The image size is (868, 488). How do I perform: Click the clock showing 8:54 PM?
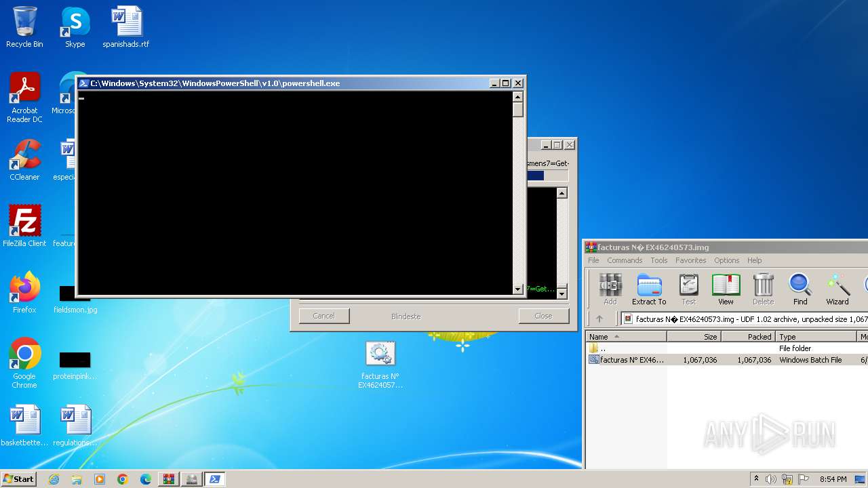833,479
